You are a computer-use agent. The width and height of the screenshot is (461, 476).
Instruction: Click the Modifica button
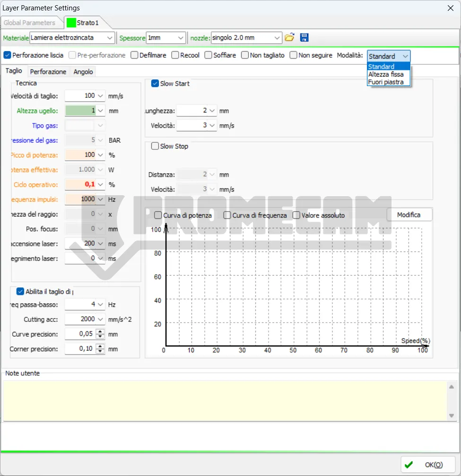409,215
